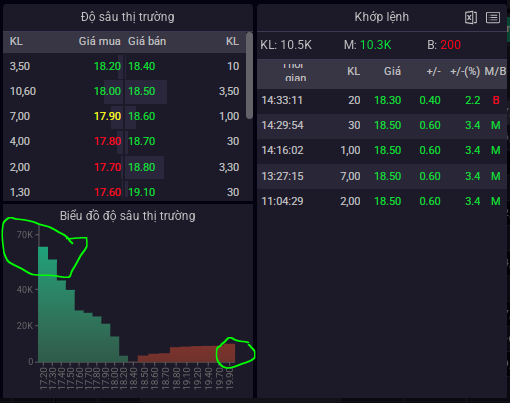
Task: Click the Giá header in Khớp lệnh table
Action: (x=392, y=71)
